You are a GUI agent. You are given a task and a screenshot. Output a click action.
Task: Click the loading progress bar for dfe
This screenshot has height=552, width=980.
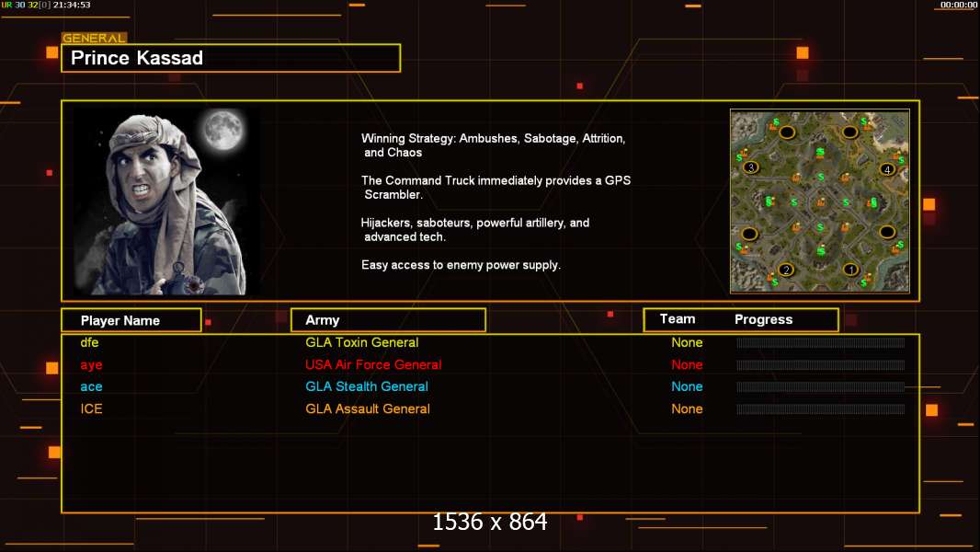pos(821,342)
